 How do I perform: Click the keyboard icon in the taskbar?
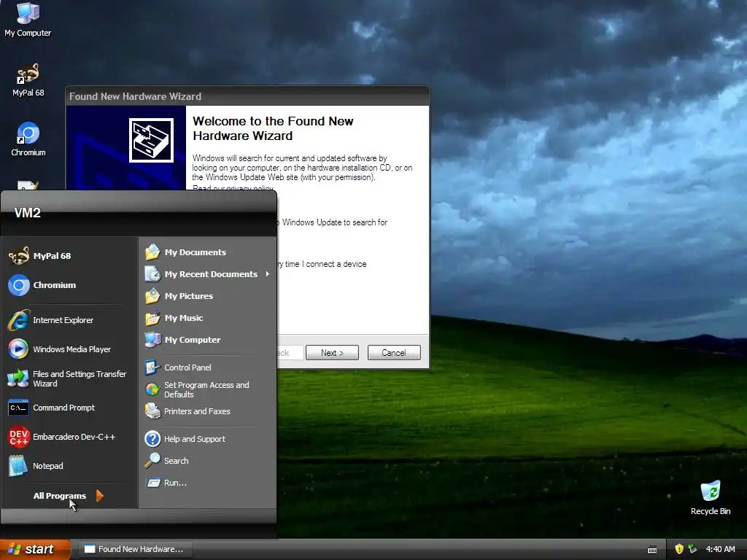click(652, 550)
